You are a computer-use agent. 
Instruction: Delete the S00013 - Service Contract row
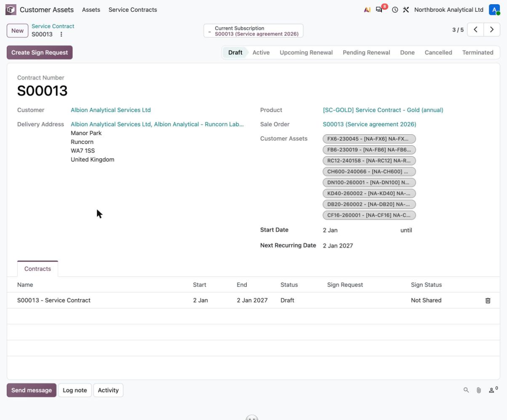(488, 300)
